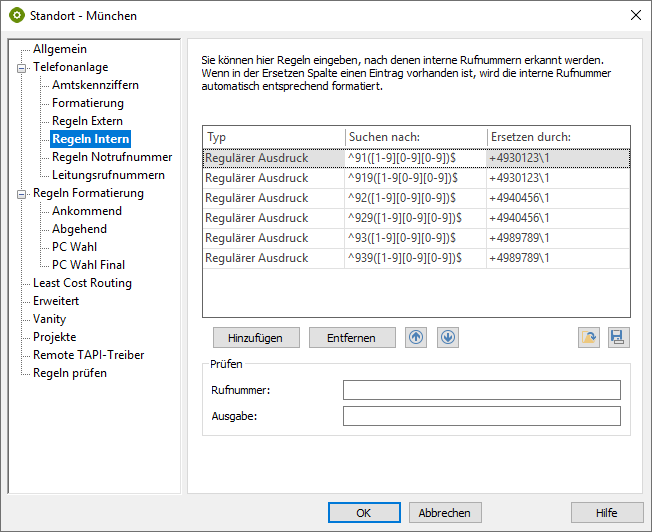Click the Abbrechen button
This screenshot has width=652, height=532.
pos(444,513)
